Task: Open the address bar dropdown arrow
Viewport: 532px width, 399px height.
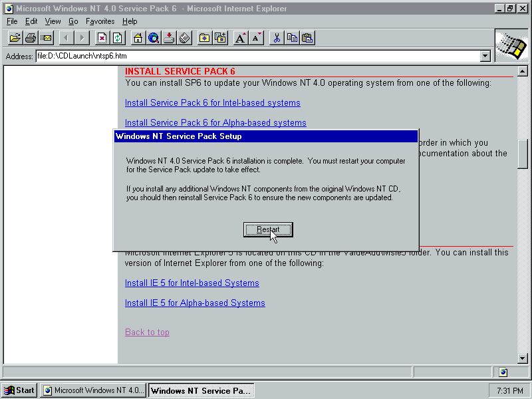Action: click(485, 57)
